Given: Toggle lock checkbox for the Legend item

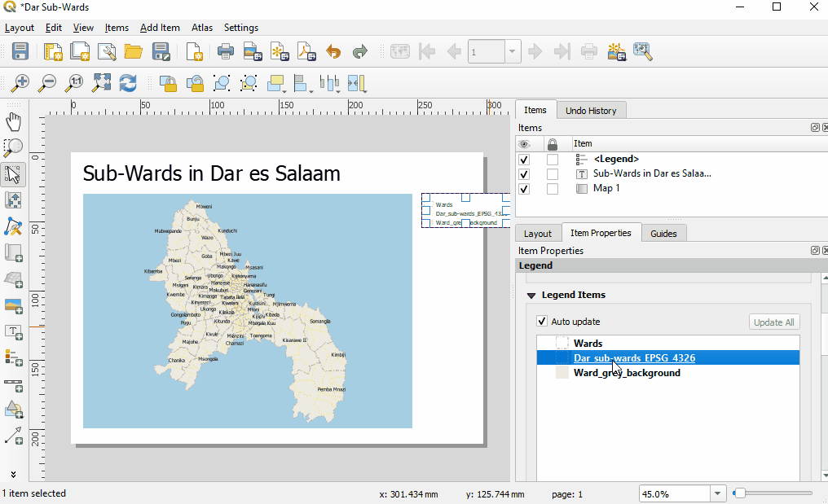Looking at the screenshot, I should coord(553,160).
